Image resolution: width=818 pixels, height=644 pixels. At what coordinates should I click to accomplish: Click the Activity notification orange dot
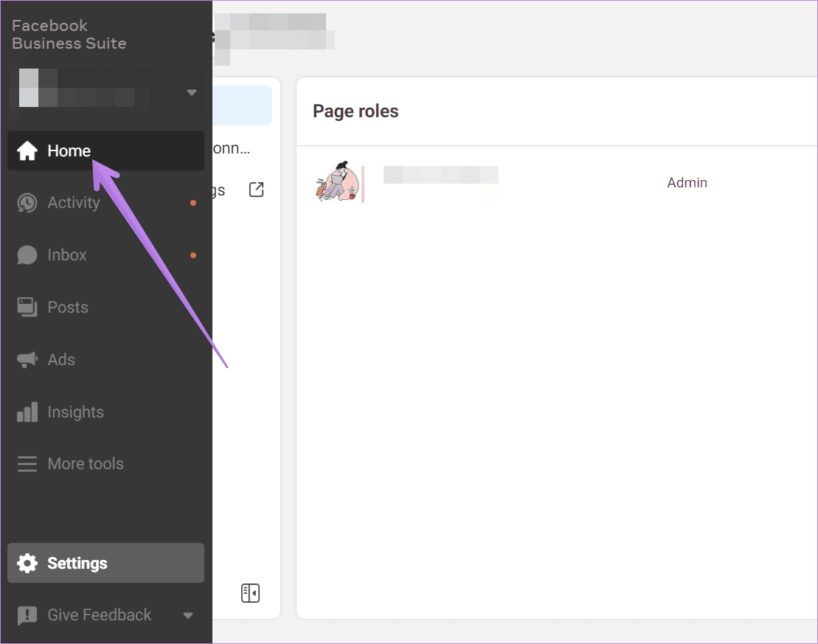[x=193, y=203]
